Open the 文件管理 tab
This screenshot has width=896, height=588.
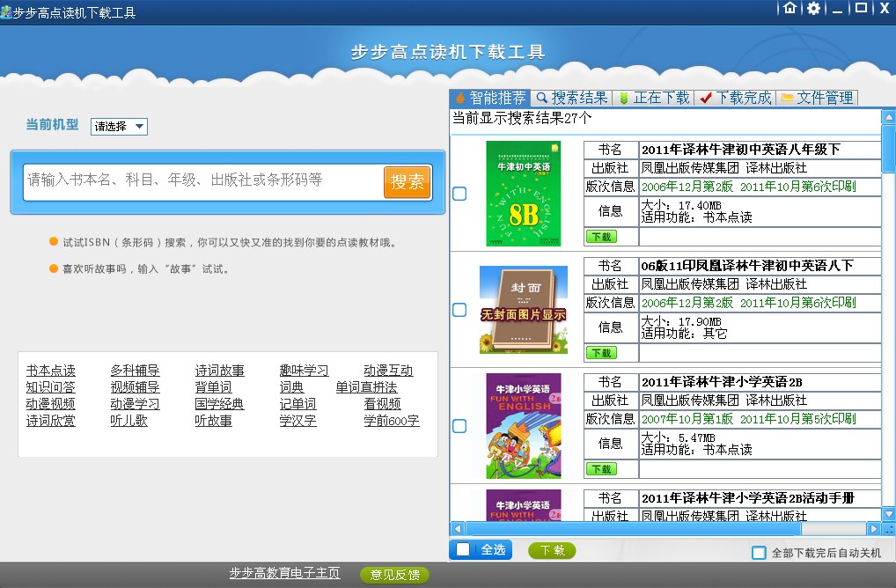coord(817,98)
